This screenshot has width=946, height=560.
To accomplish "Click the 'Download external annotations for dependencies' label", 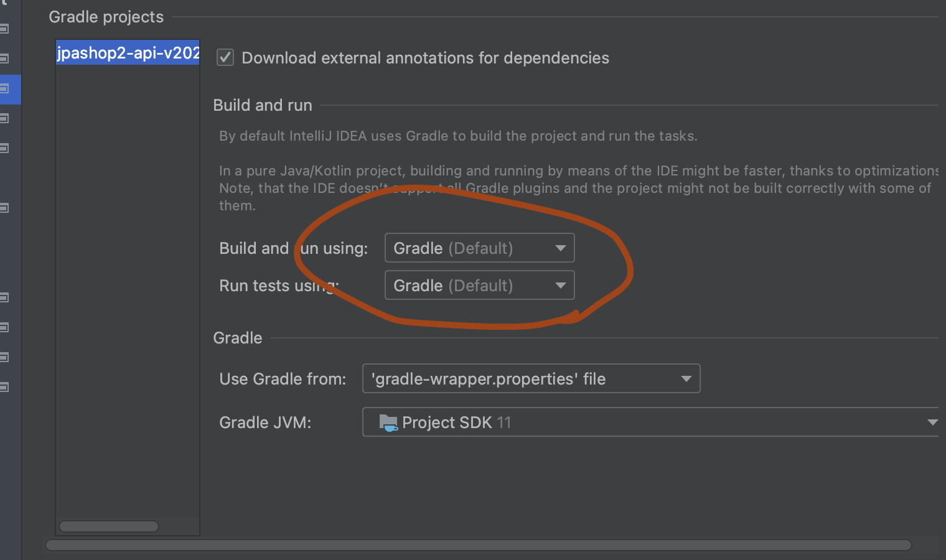I will [425, 58].
